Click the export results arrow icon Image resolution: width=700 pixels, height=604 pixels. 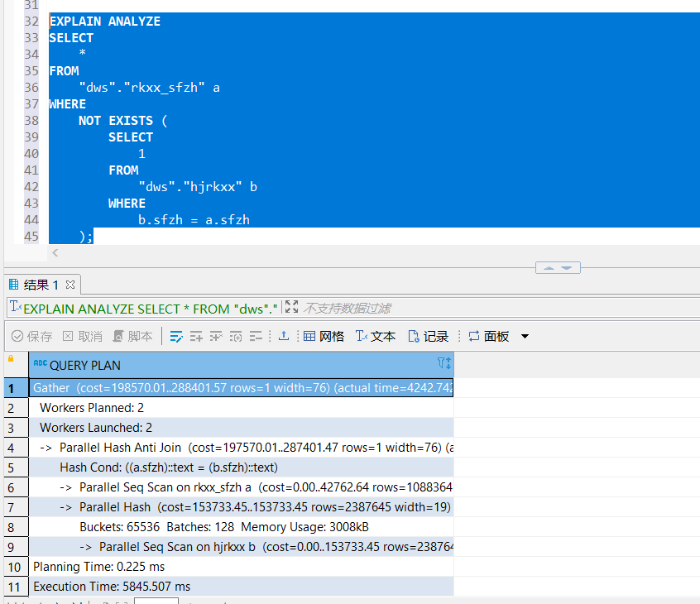pos(284,337)
